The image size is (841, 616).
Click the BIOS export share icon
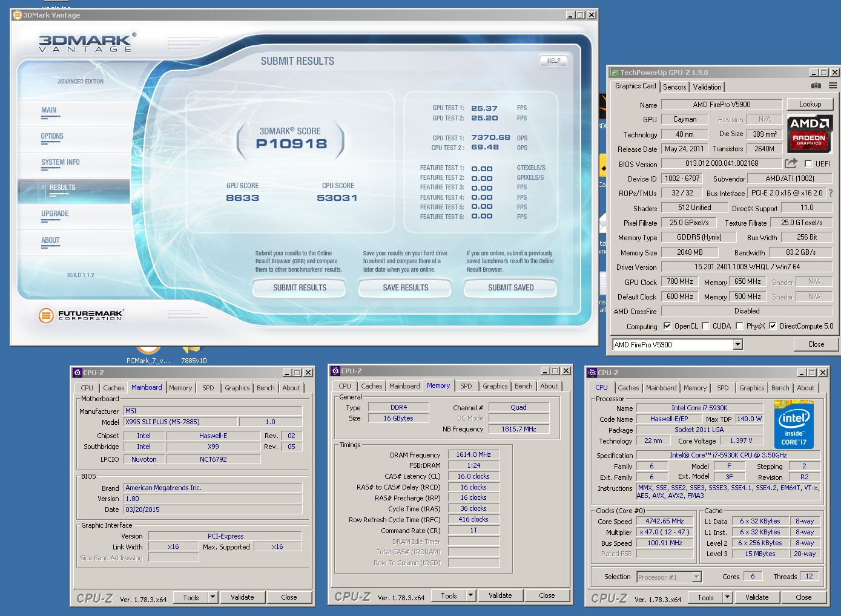coord(791,163)
